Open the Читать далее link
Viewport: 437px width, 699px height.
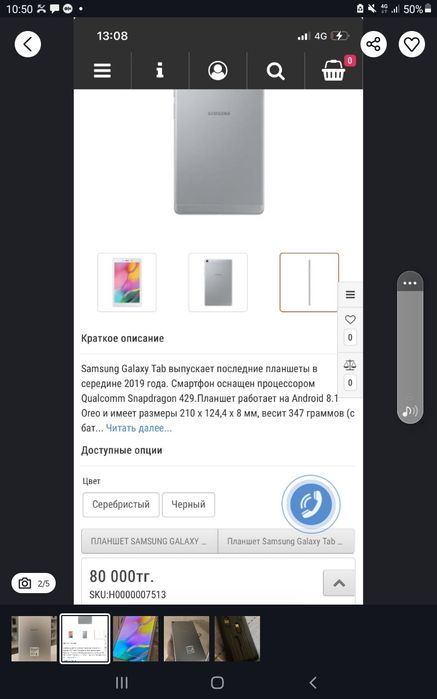point(139,428)
